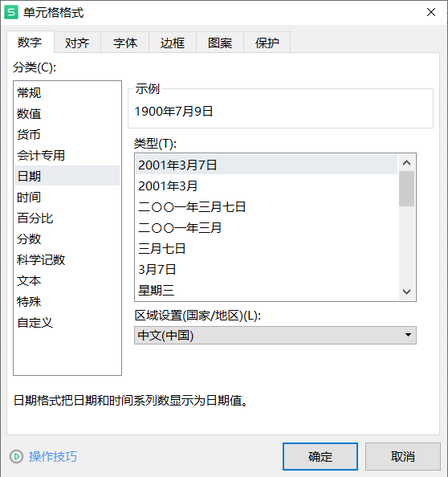Click the WPS Spreadsheet logo icon in title bar
448x477 pixels.
11,12
